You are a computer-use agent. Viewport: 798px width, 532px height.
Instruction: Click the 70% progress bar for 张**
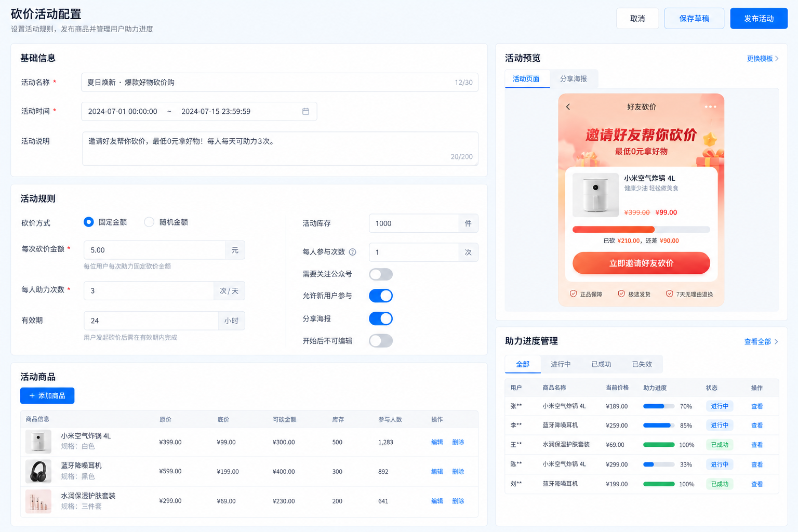(659, 406)
